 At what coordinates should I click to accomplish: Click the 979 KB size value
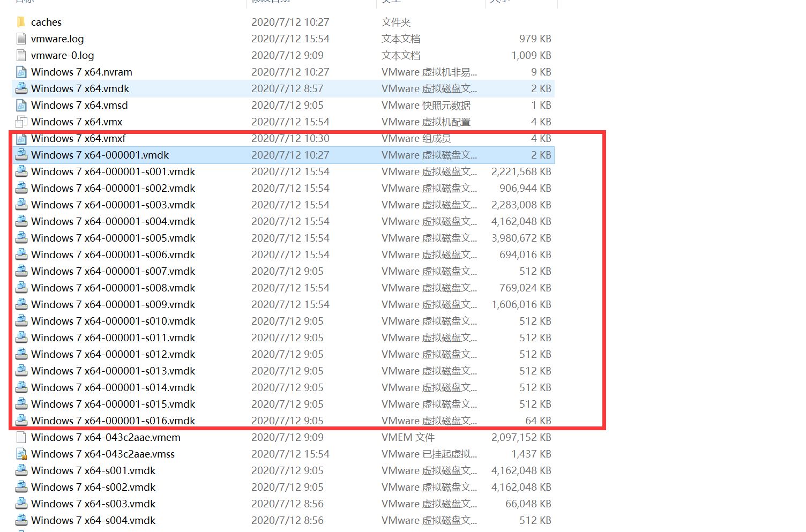(x=535, y=39)
